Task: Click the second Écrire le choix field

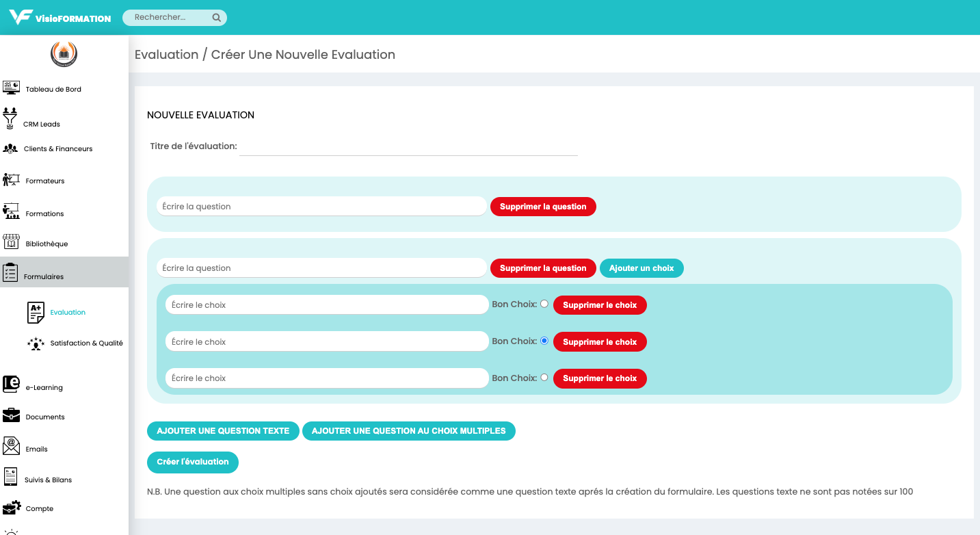Action: 327,342
